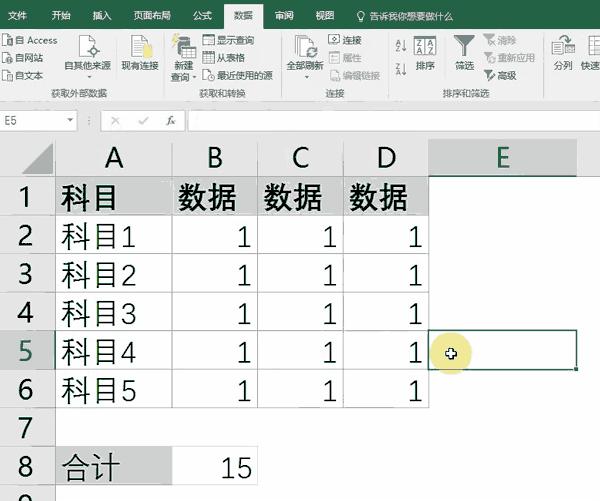Click 清除 clear filter
600x501 pixels.
[500, 40]
